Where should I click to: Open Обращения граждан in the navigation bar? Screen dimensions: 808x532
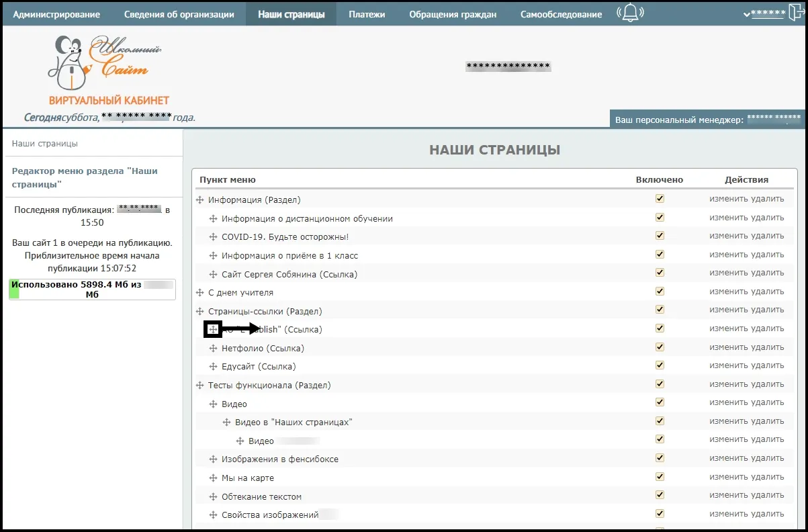click(453, 14)
